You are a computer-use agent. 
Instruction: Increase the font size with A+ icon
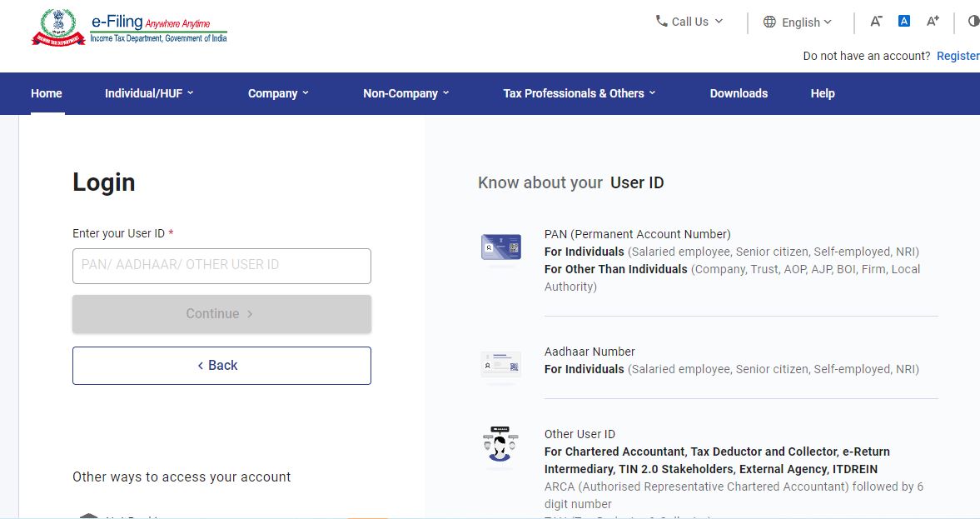(933, 22)
